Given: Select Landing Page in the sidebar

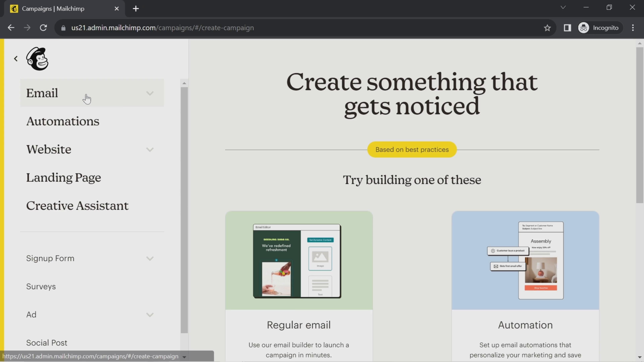Looking at the screenshot, I should coord(64,178).
